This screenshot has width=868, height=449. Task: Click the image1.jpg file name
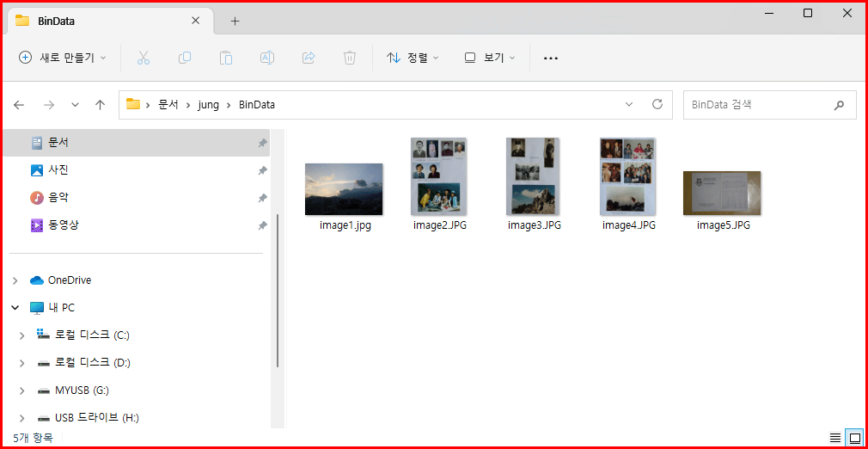pos(345,226)
